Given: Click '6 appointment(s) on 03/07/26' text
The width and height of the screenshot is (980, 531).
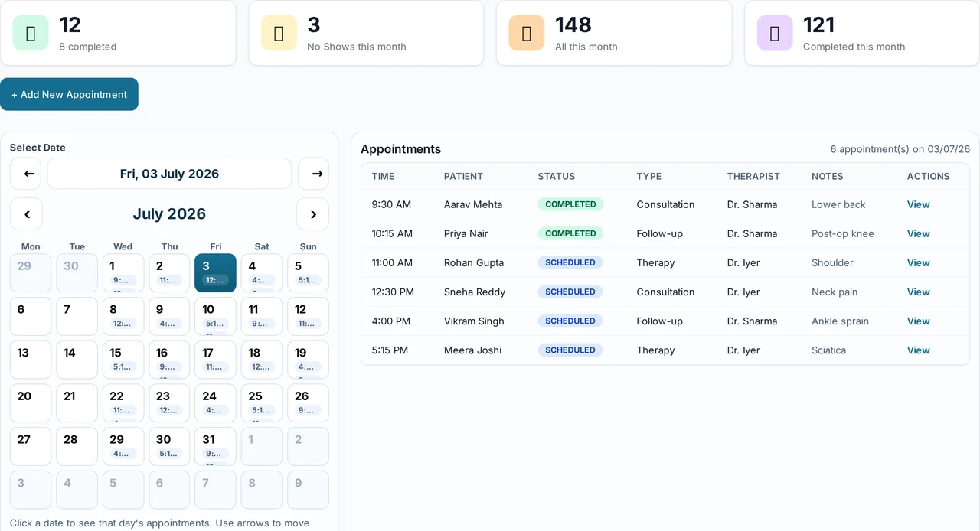Looking at the screenshot, I should click(900, 149).
